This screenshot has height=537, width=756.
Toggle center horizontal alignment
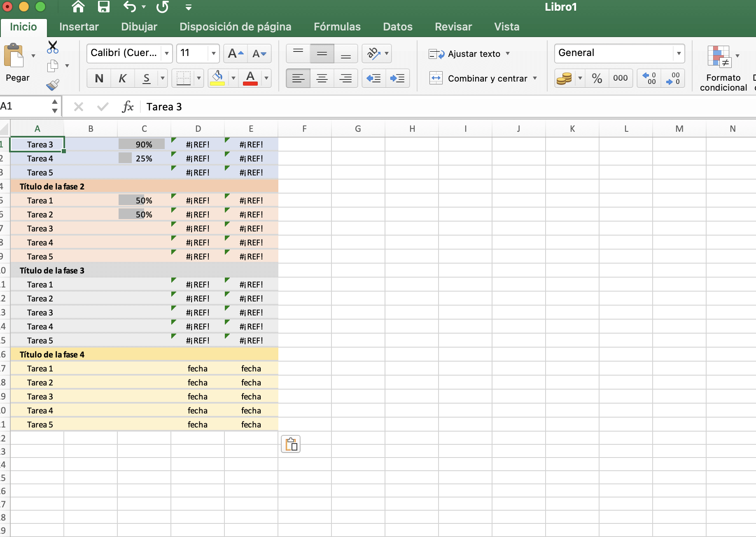tap(322, 78)
